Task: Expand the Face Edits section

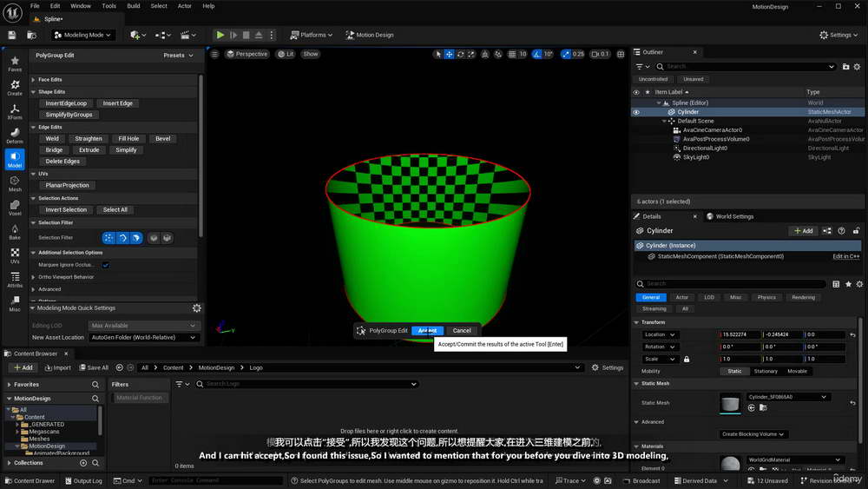Action: (33, 80)
